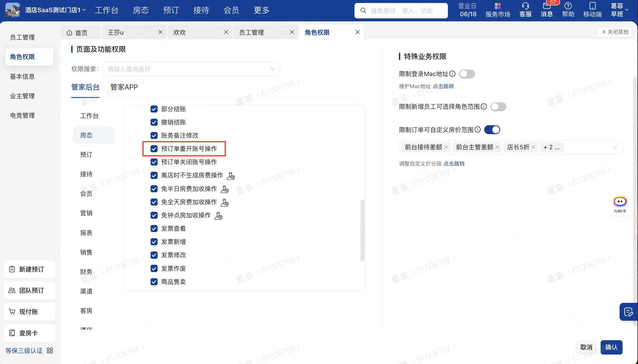Uncheck 撤销结账 checkbox

tap(154, 122)
